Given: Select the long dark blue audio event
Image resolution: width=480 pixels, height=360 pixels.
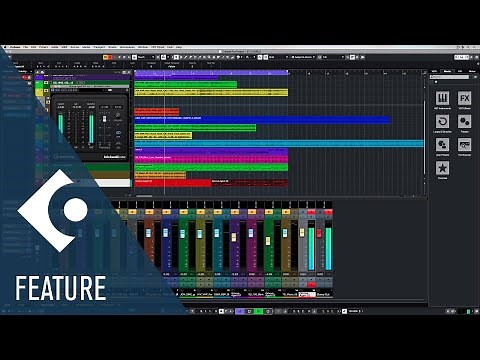Looking at the screenshot, I should click(x=262, y=120).
